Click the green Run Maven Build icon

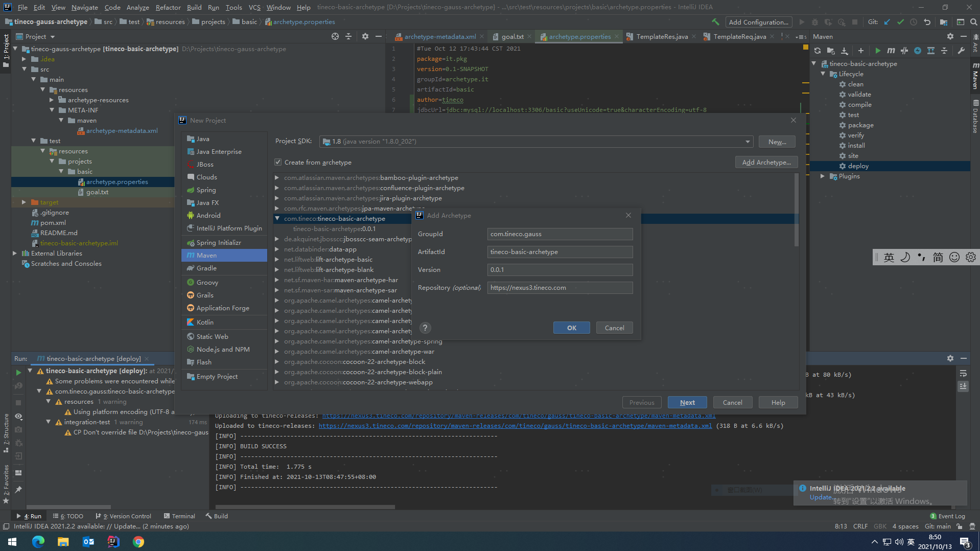(877, 51)
